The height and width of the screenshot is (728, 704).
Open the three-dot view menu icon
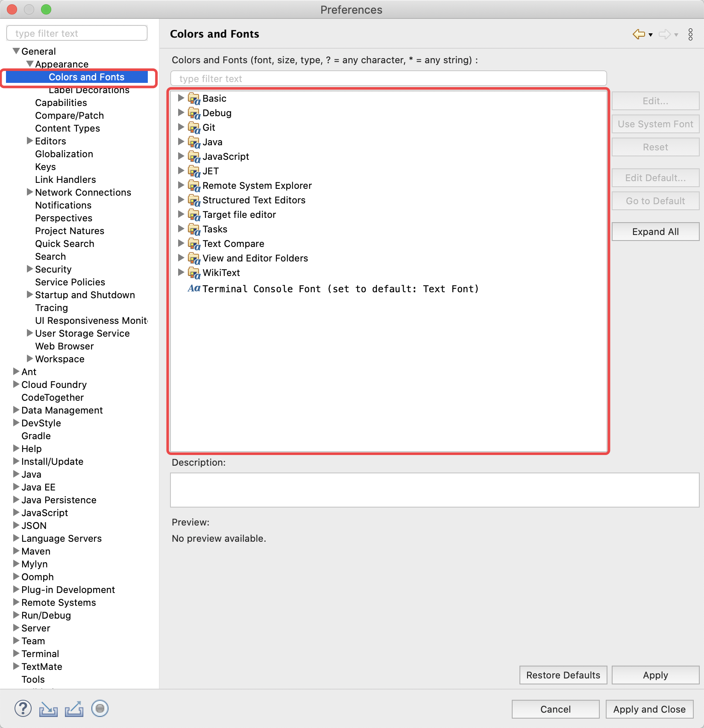point(690,34)
